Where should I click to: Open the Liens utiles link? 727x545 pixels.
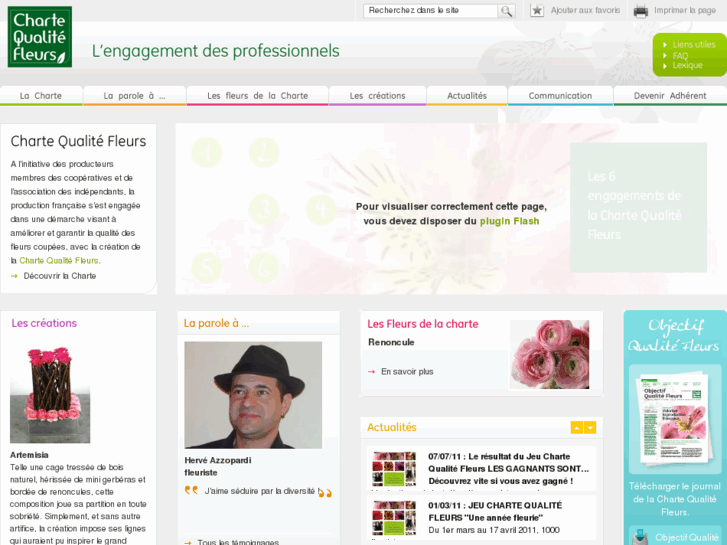694,45
